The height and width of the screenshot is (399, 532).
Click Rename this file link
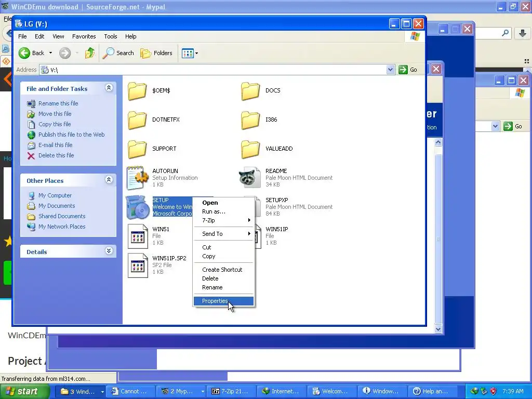(x=58, y=103)
